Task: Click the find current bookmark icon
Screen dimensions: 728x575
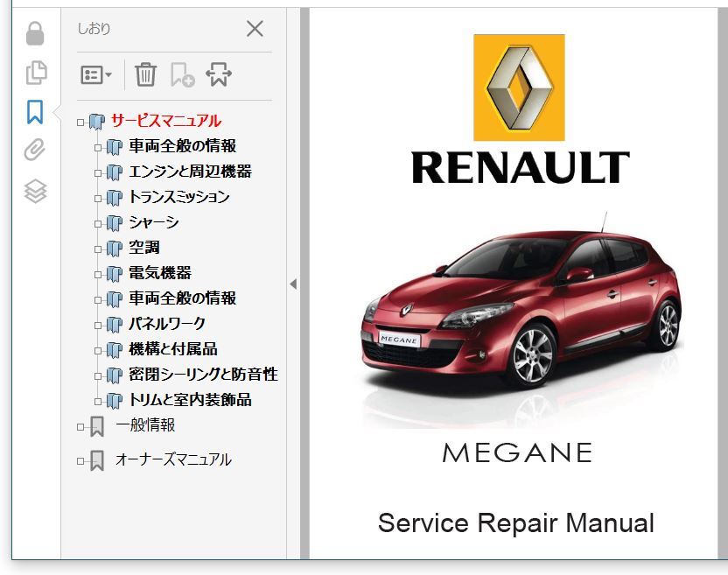Action: point(219,74)
